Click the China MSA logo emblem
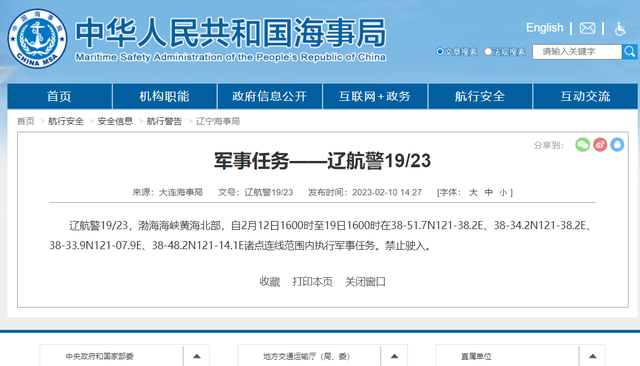 (38, 39)
